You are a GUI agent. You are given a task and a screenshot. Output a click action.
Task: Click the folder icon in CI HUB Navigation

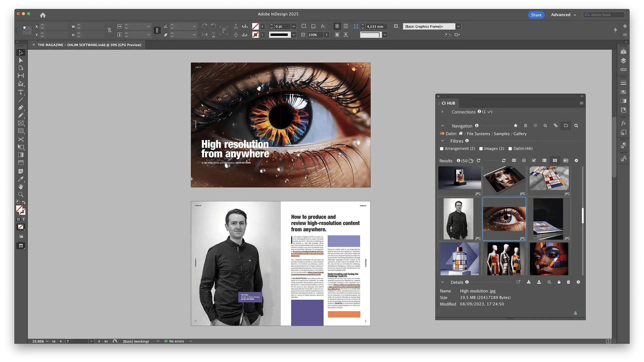[x=566, y=126]
